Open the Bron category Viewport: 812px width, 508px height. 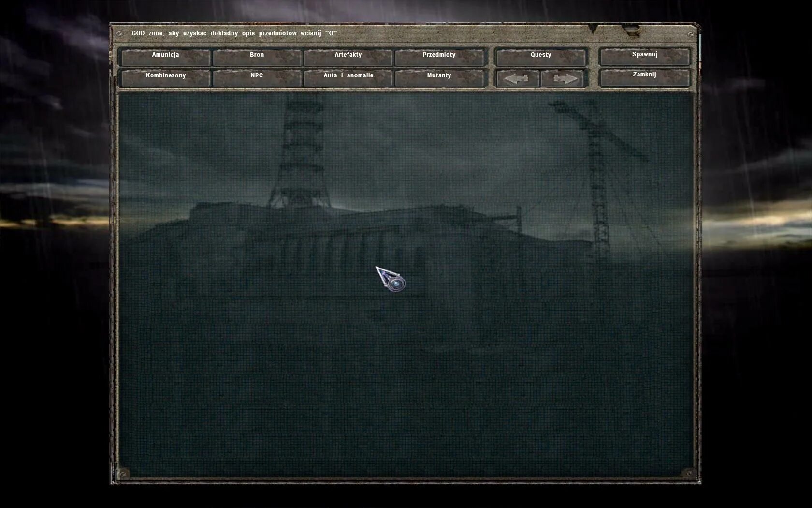pyautogui.click(x=257, y=57)
